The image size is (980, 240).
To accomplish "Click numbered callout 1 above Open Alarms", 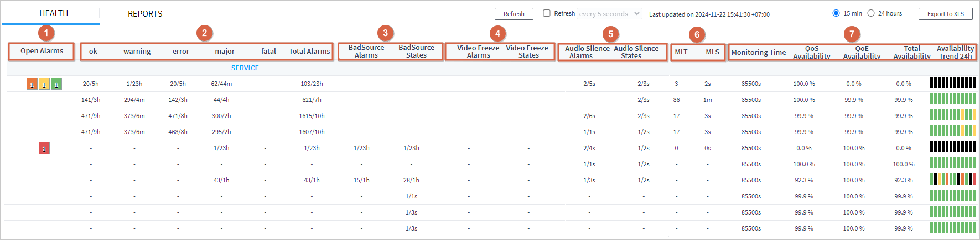I will 46,33.
